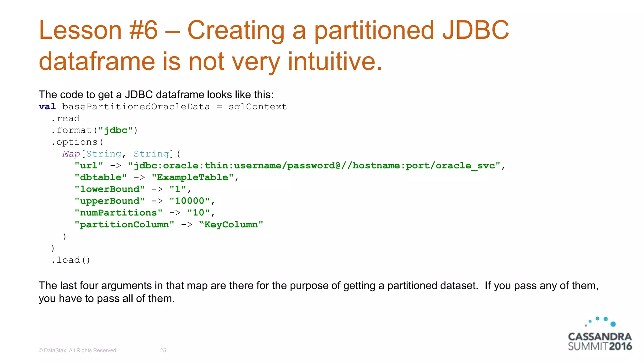The image size is (644, 362).
Task: Click the 'val' keyword in code
Action: 47,107
